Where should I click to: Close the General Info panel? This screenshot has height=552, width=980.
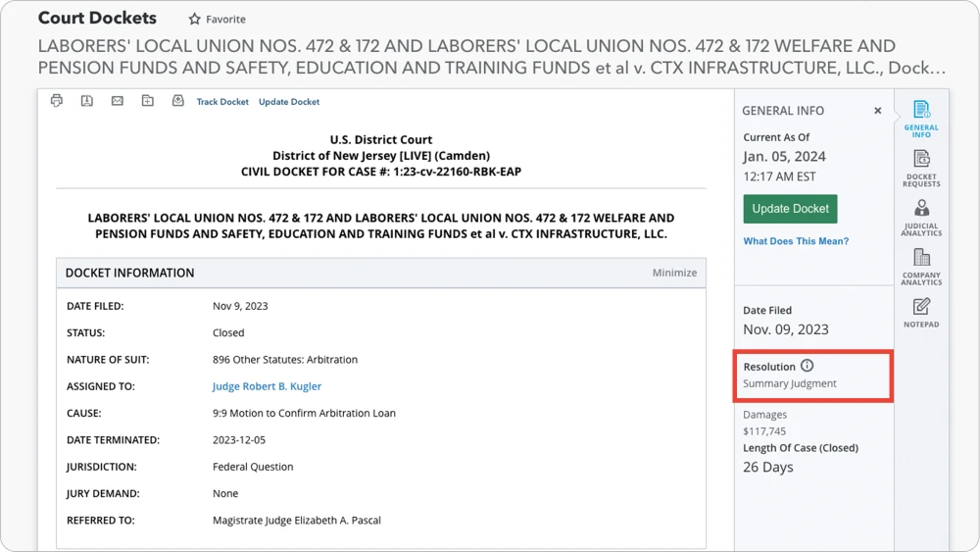(x=877, y=111)
